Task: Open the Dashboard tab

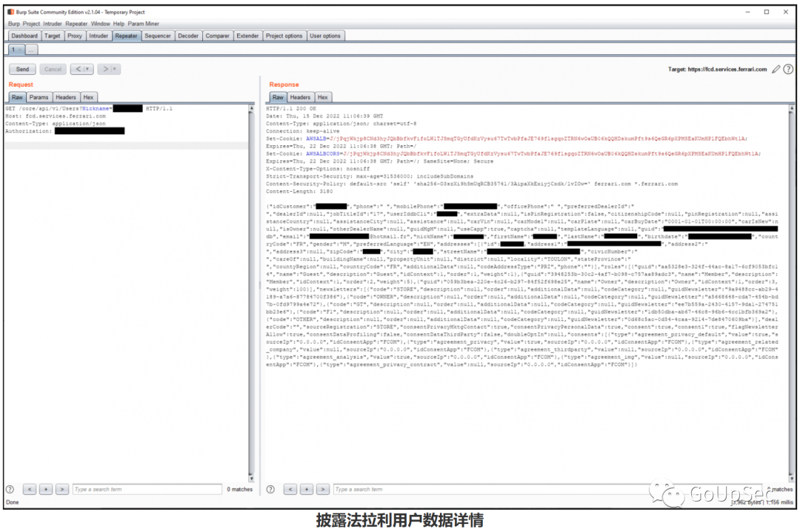Action: (24, 36)
